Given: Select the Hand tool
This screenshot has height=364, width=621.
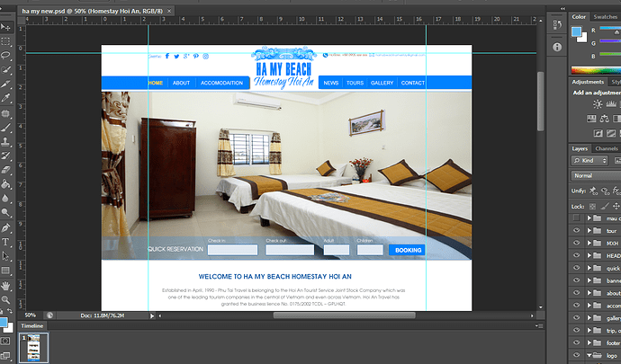Looking at the screenshot, I should pos(6,285).
